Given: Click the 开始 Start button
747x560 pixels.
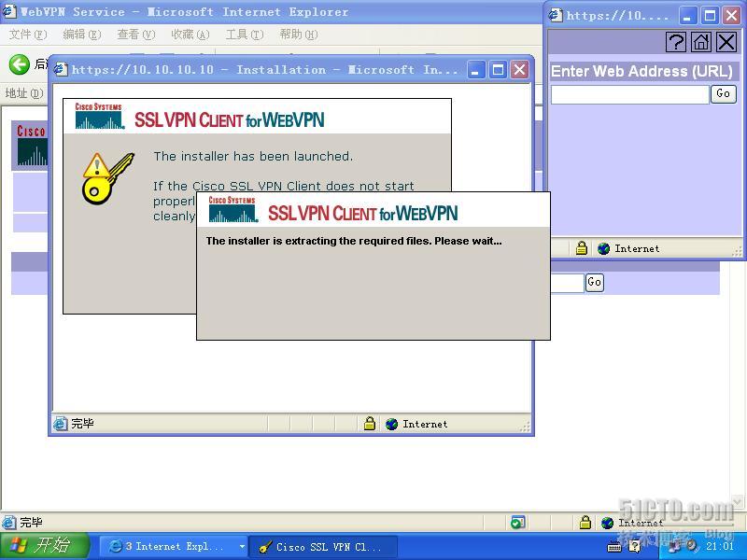Looking at the screenshot, I should (x=45, y=546).
